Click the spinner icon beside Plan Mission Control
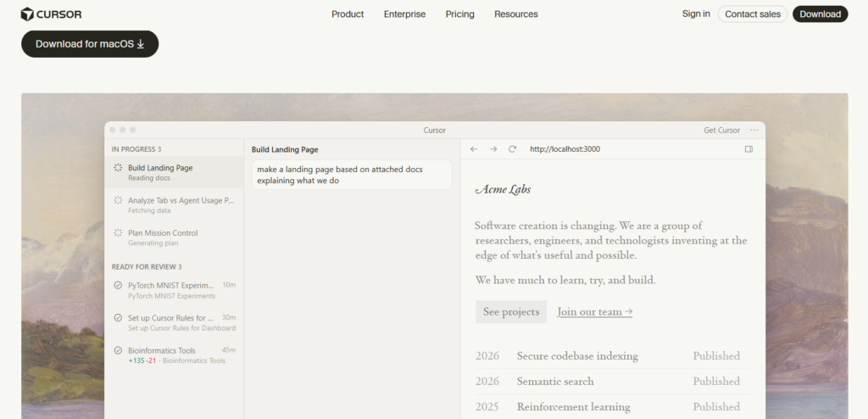This screenshot has height=419, width=868. [118, 232]
